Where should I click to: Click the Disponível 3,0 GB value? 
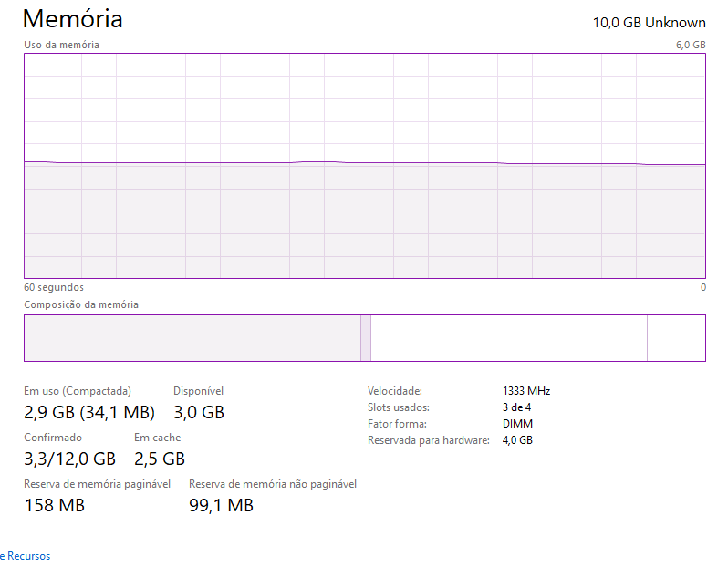199,412
